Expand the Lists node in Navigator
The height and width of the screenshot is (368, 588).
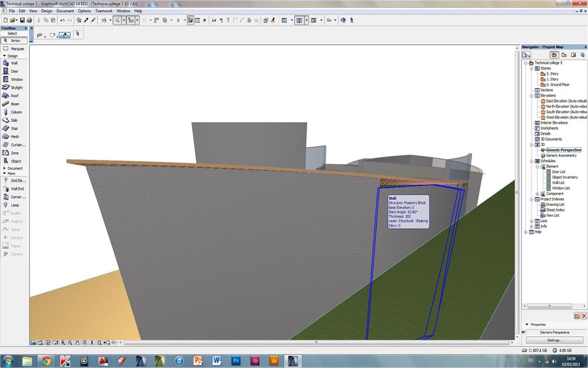(531, 221)
